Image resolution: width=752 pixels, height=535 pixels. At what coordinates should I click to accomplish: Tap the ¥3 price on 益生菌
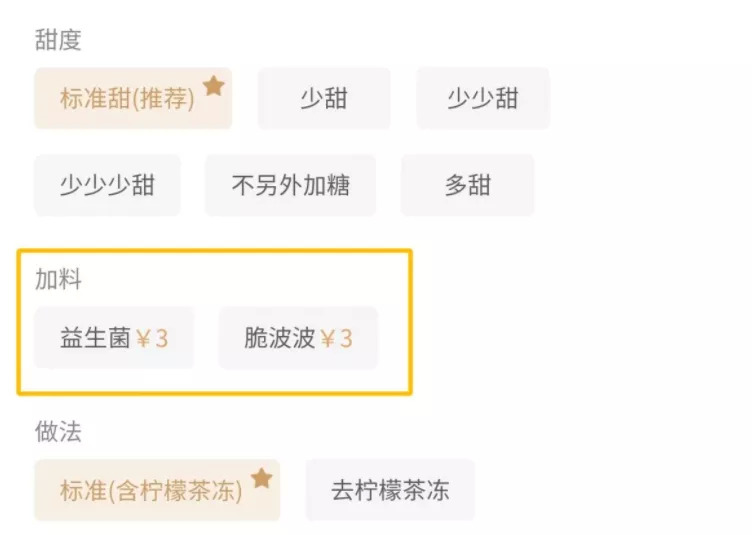(x=152, y=338)
